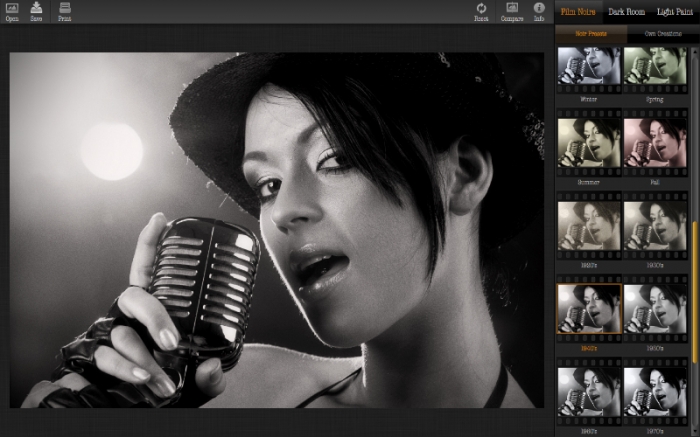
Task: Apply the 1960's preset thumbnail
Action: click(589, 392)
